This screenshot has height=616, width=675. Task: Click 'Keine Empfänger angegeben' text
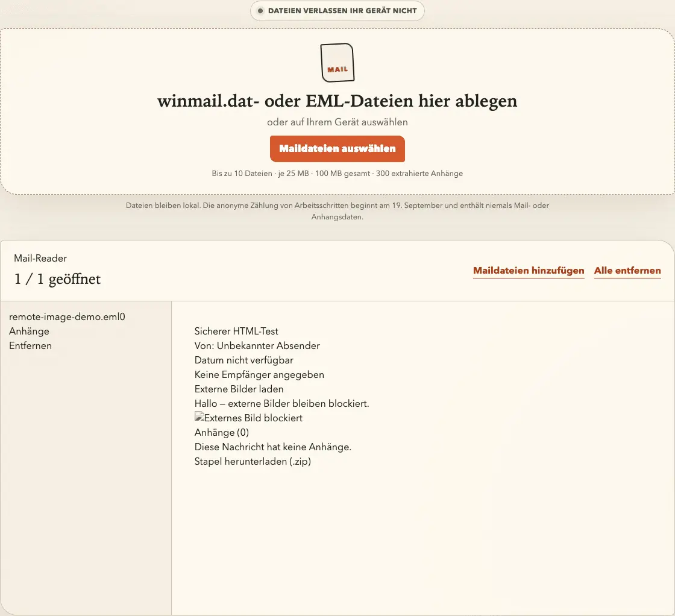[x=259, y=374]
